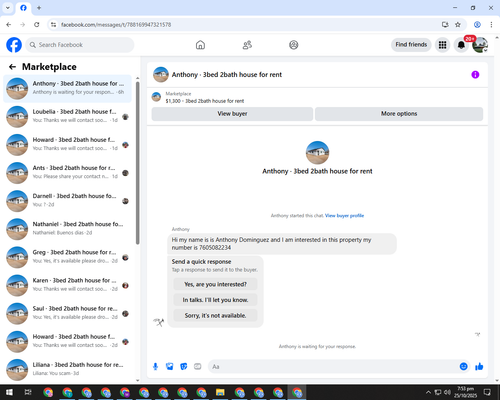Open Liliana conversation in the list
The image size is (500, 400).
67,370
